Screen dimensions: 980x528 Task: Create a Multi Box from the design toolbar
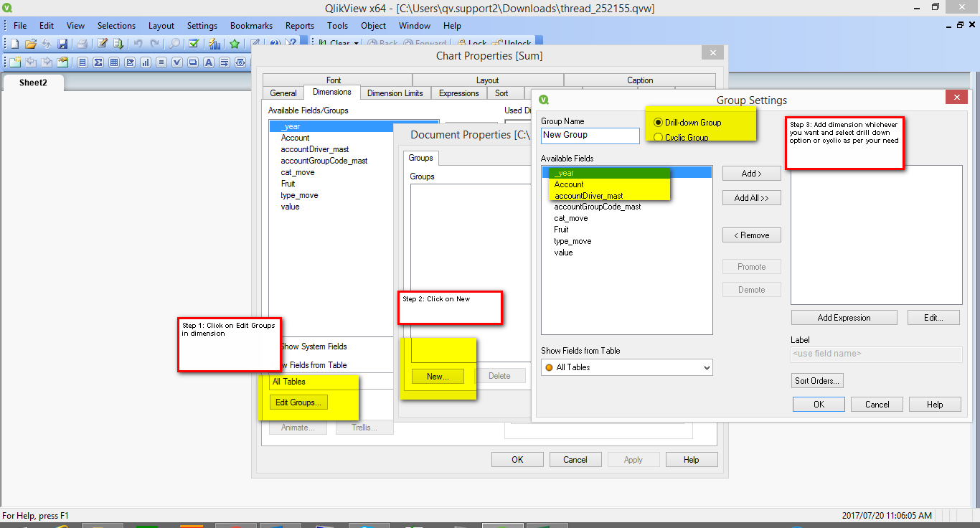[x=130, y=62]
